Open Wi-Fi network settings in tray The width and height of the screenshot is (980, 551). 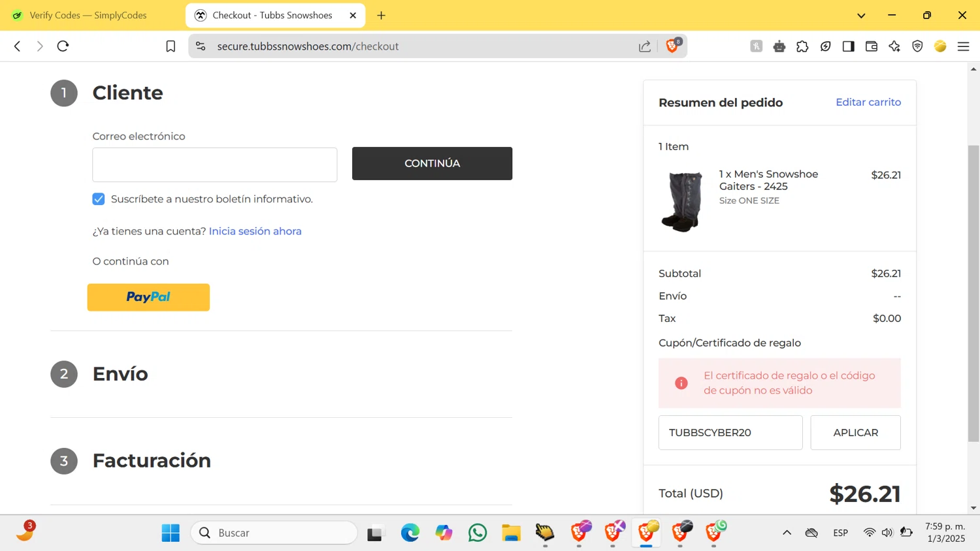pos(869,533)
